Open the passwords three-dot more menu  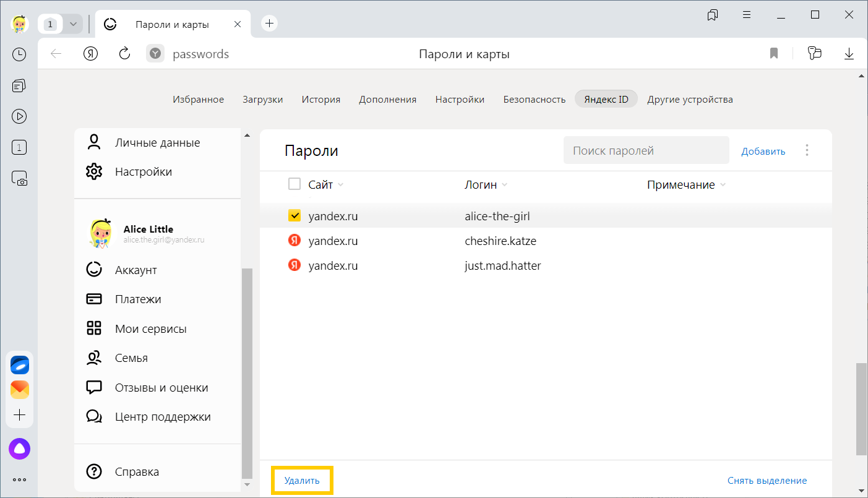[x=807, y=150]
